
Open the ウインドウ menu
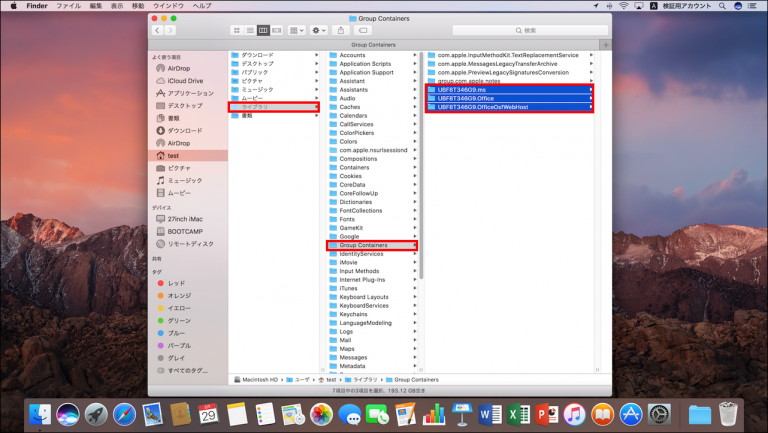168,6
